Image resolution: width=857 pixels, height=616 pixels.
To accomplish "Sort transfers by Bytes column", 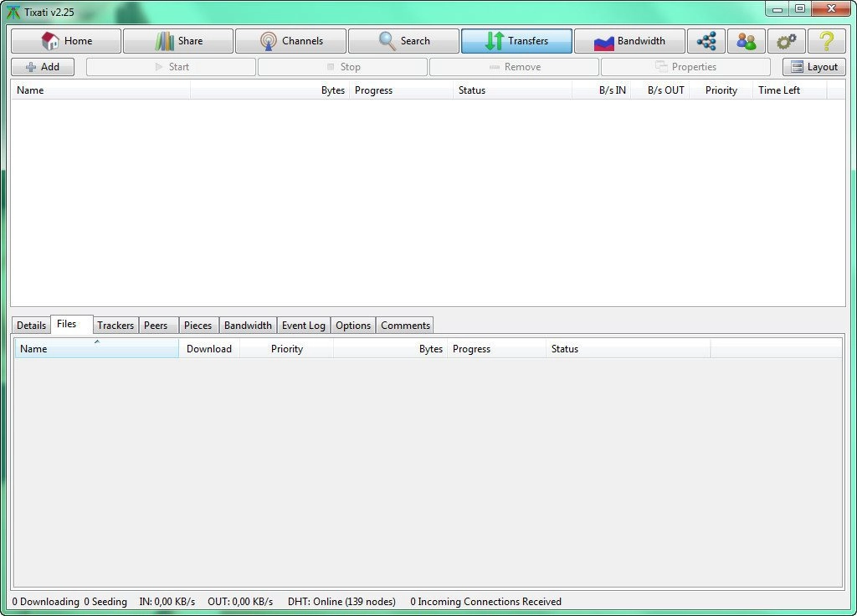I will 270,90.
